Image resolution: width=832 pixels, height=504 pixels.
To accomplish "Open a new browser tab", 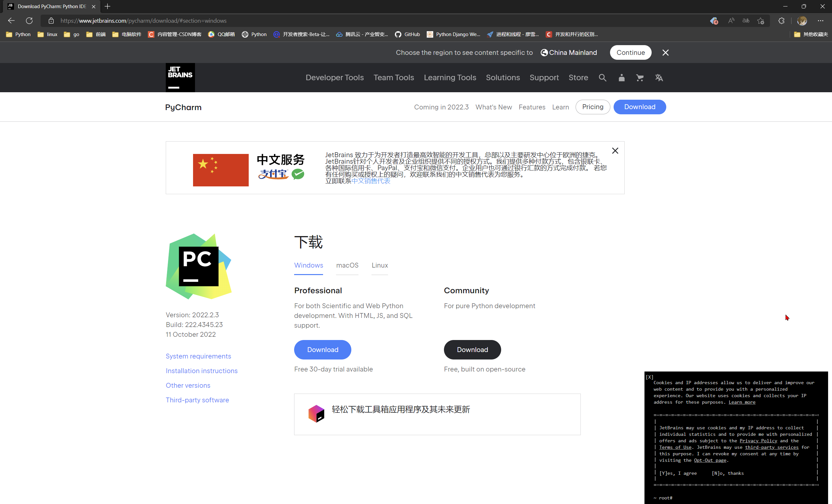I will tap(107, 6).
